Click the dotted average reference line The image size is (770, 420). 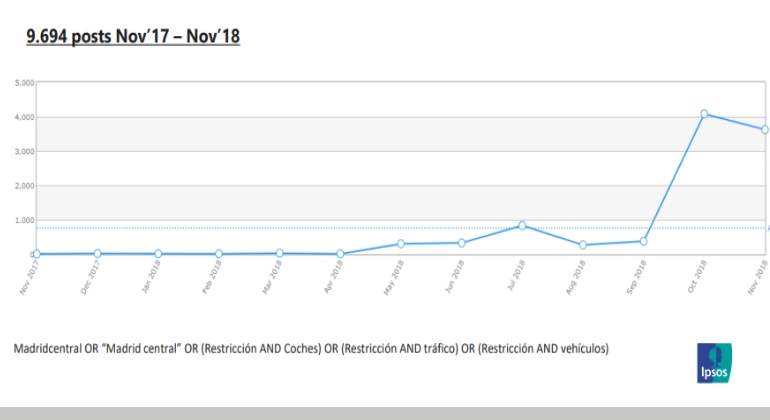[401, 228]
